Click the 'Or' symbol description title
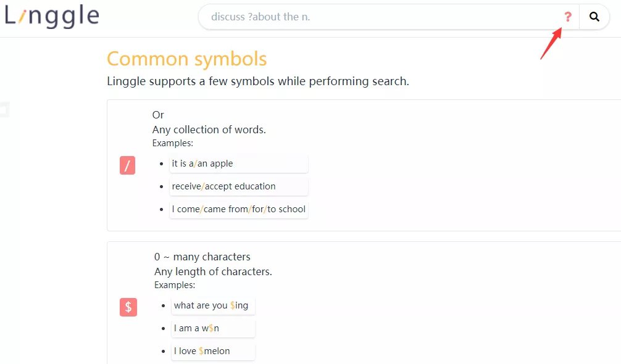 (x=158, y=115)
